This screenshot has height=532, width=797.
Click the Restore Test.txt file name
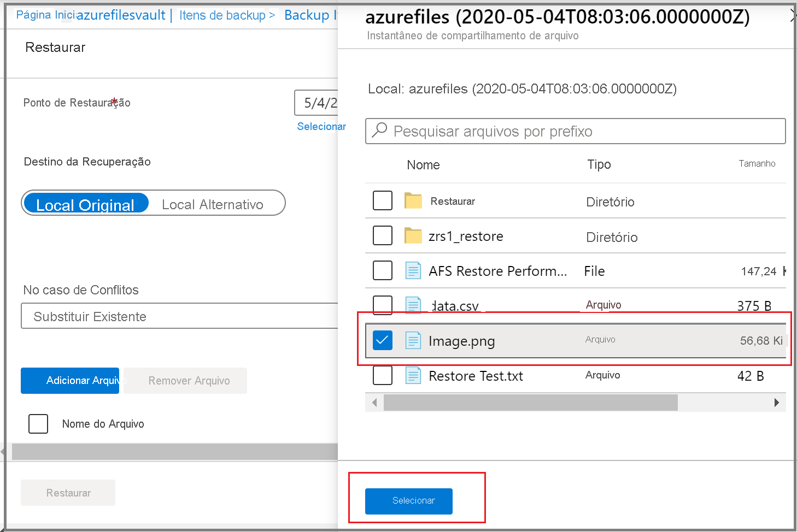click(x=476, y=376)
